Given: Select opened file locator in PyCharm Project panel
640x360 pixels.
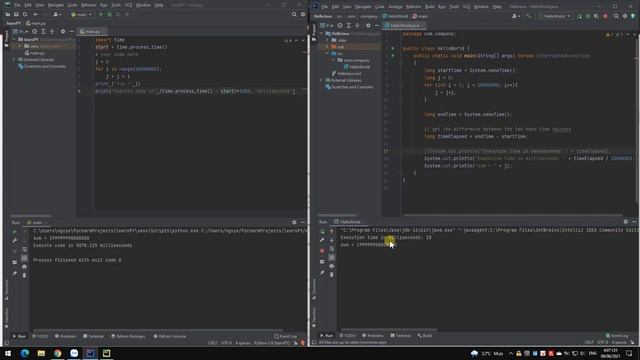Looking at the screenshot, I should coord(34,31).
